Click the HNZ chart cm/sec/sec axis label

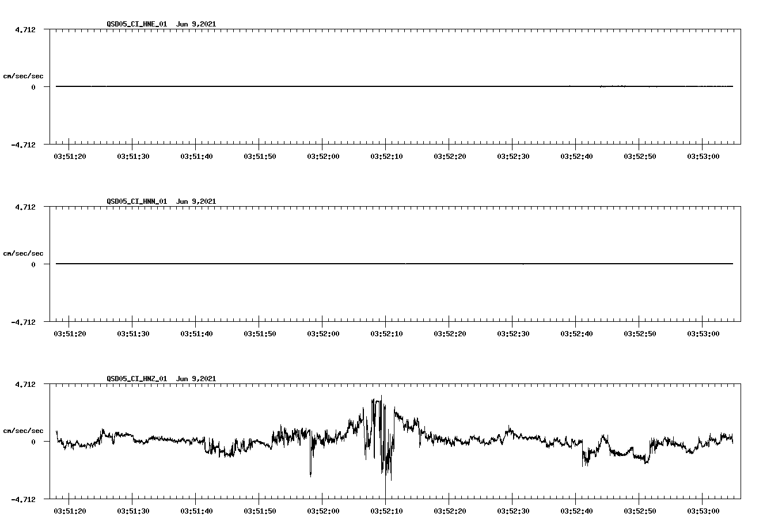(23, 431)
